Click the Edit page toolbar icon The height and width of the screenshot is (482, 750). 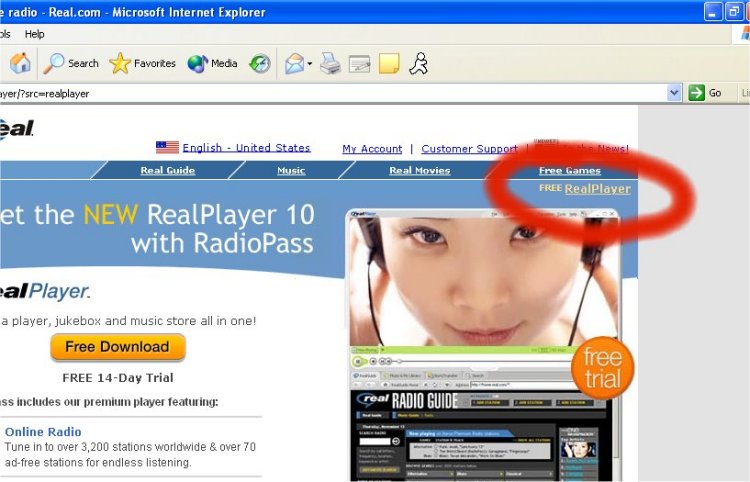tap(359, 64)
